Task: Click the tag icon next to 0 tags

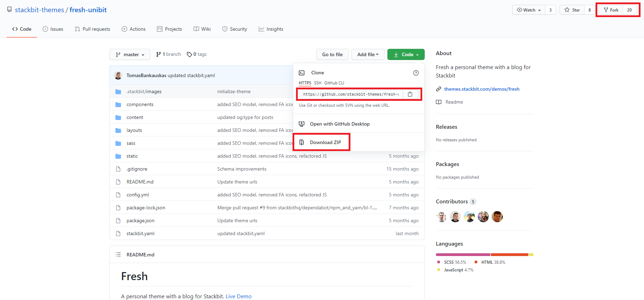Action: [189, 54]
